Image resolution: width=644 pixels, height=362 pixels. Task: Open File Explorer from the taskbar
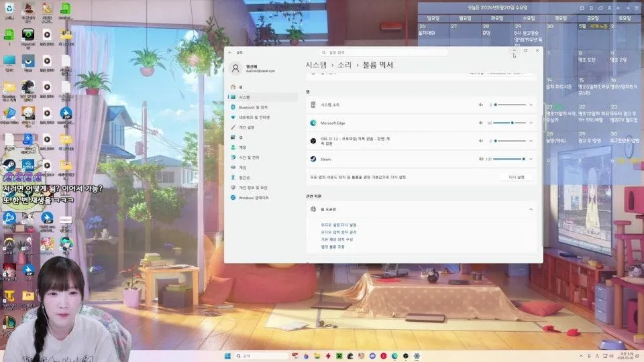317,356
